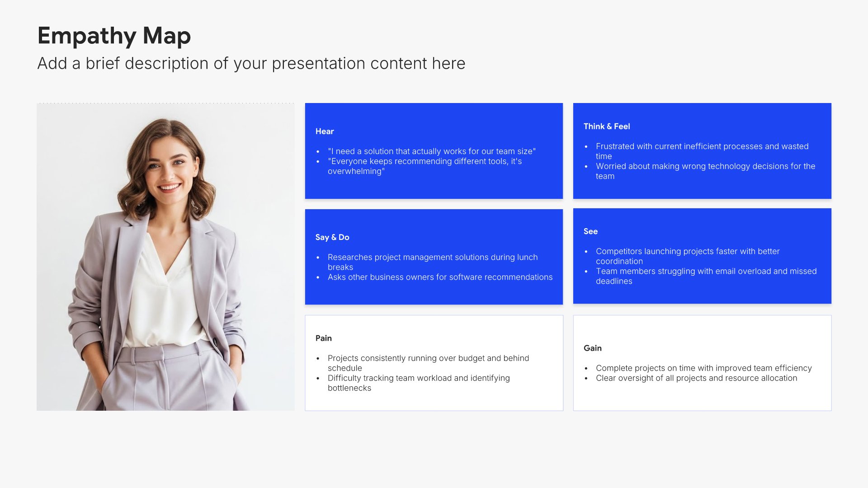Click the Pain card heading
The height and width of the screenshot is (488, 868).
click(323, 338)
